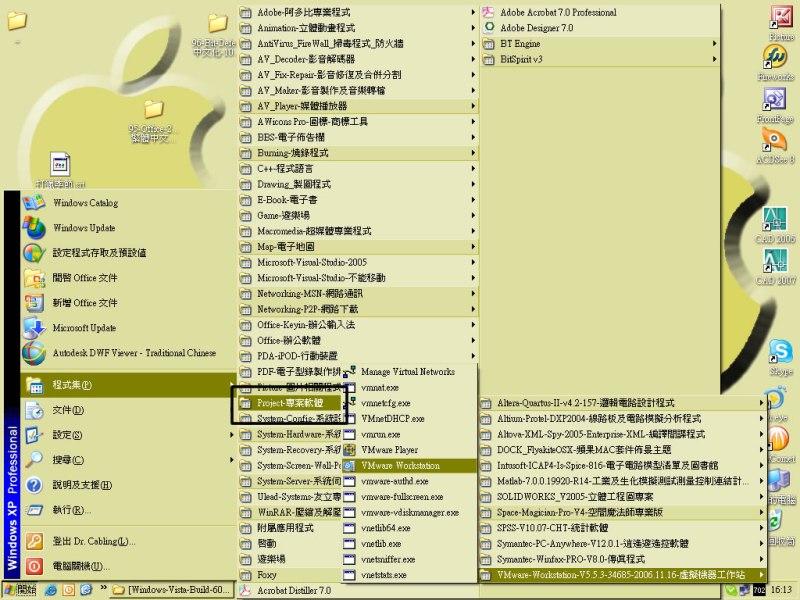The width and height of the screenshot is (800, 600).
Task: Click Internet Explorer quick launch icon
Action: click(x=51, y=590)
